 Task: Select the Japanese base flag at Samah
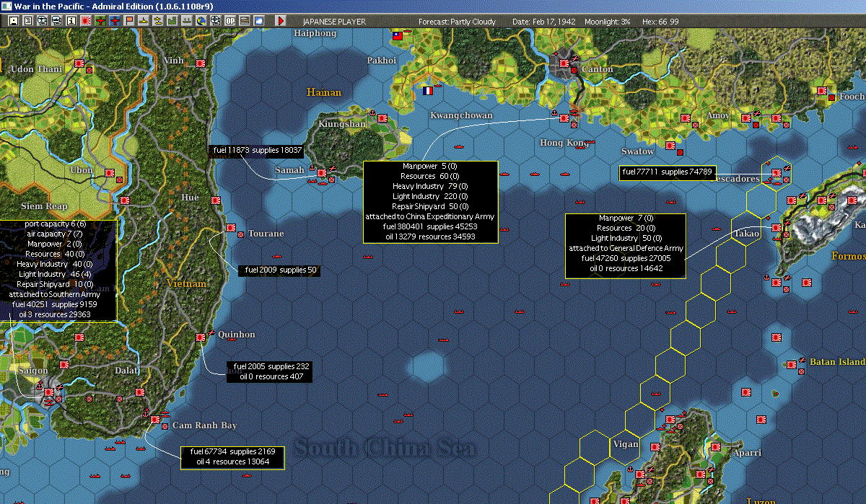click(322, 174)
